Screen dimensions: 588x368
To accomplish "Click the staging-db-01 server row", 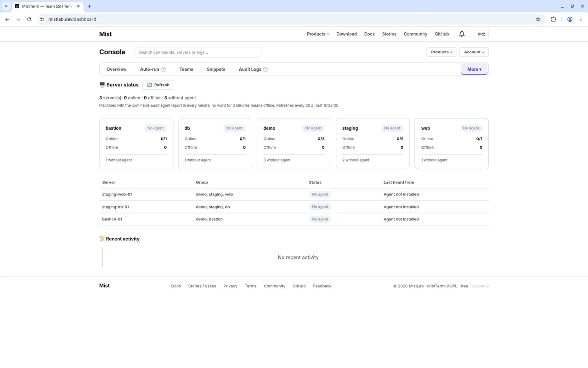I will point(294,207).
